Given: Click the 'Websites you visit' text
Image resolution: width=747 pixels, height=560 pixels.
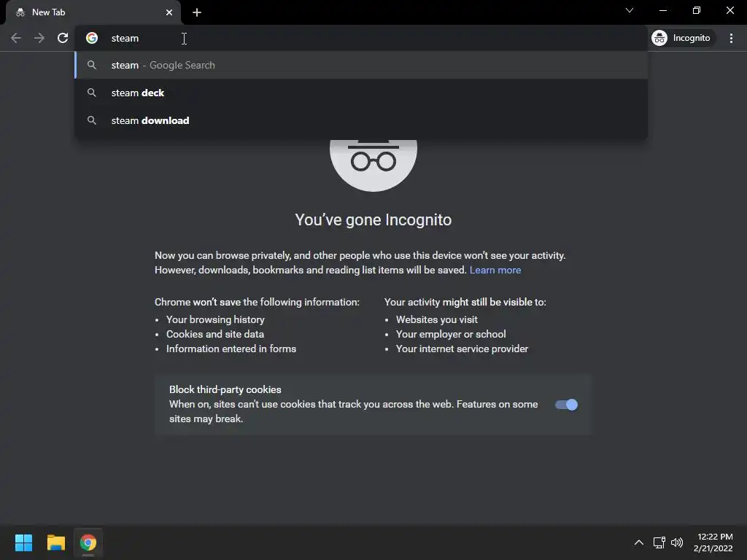Looking at the screenshot, I should [x=436, y=319].
